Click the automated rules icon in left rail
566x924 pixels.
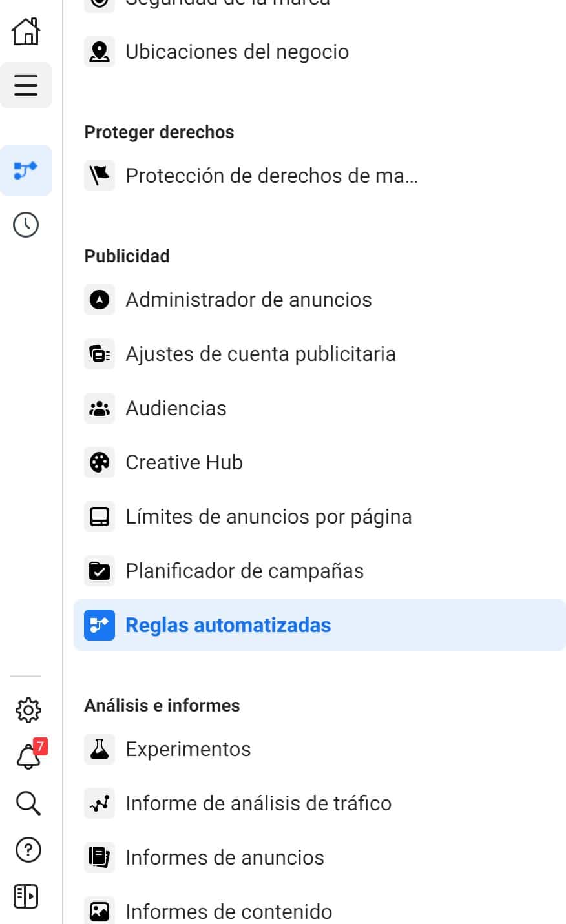click(26, 170)
